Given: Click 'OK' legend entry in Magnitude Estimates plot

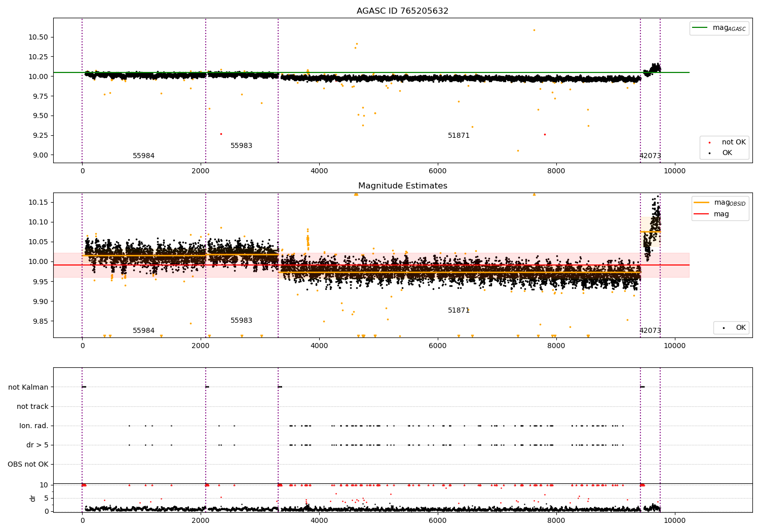Looking at the screenshot, I should tap(731, 328).
